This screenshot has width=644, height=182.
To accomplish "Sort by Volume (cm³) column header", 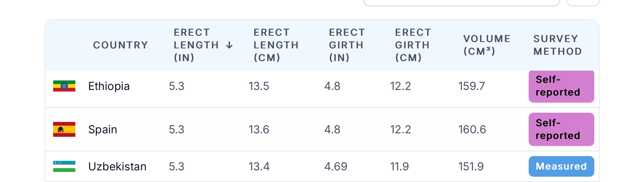I will point(487,45).
